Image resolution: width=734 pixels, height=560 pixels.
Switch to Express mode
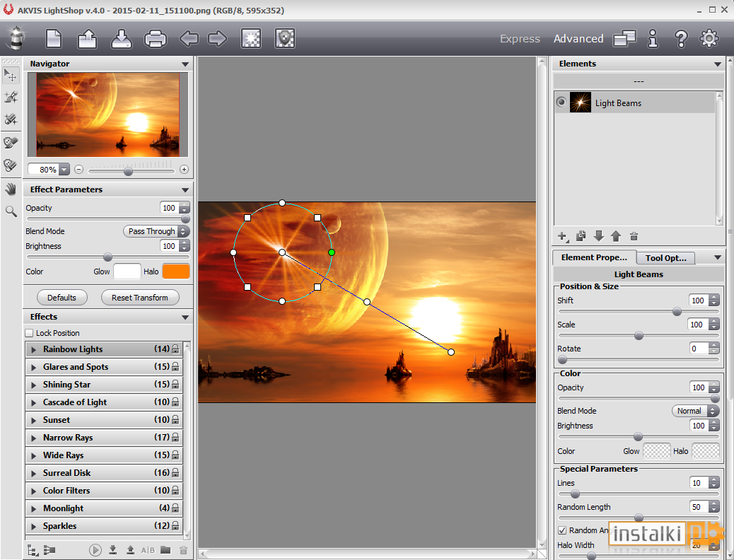pyautogui.click(x=520, y=39)
